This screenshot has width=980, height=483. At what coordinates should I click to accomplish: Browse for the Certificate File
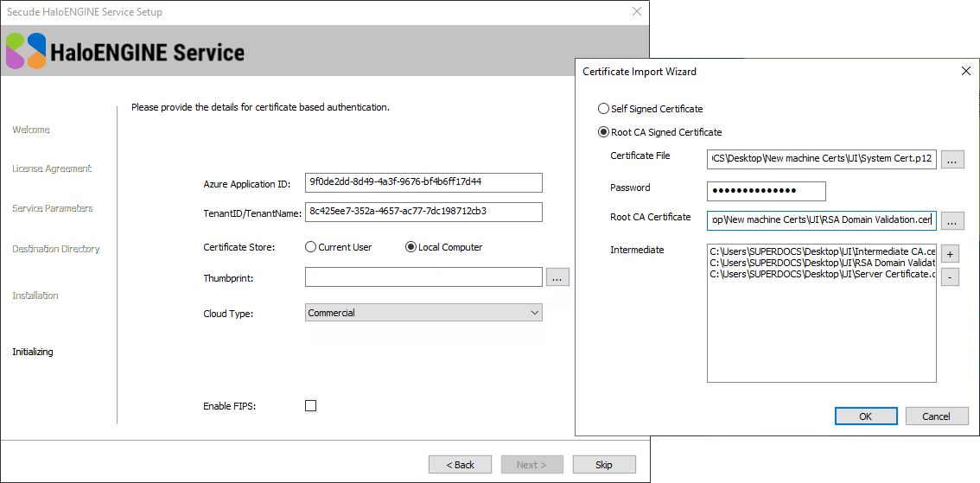click(x=951, y=160)
